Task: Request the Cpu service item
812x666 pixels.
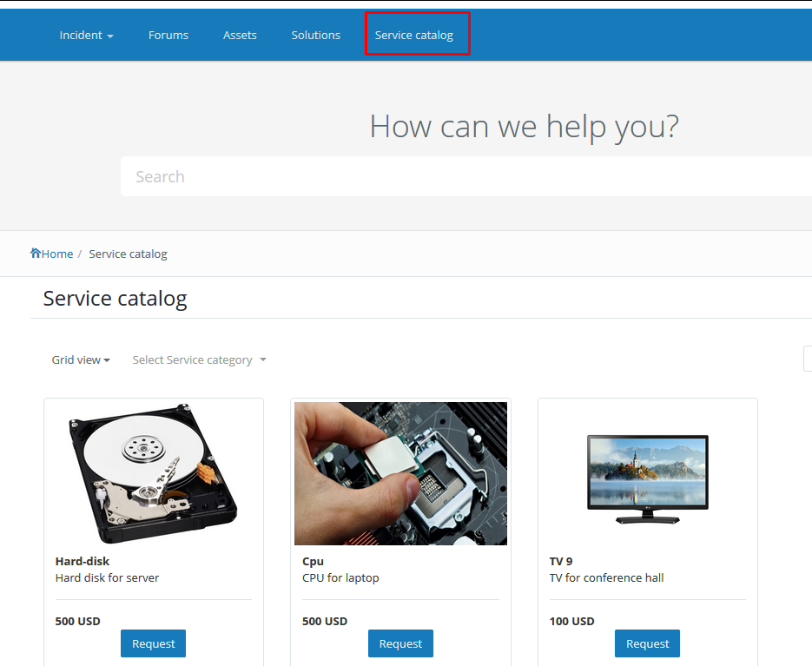Action: [400, 643]
